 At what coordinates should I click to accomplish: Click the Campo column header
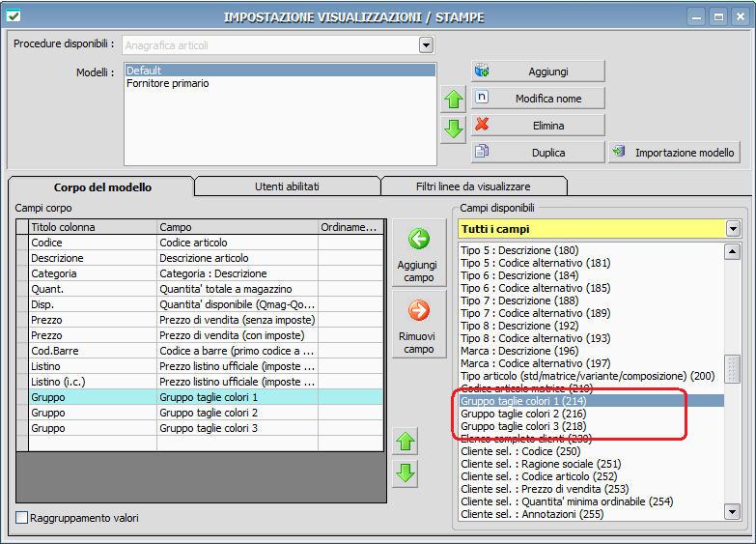click(x=238, y=227)
